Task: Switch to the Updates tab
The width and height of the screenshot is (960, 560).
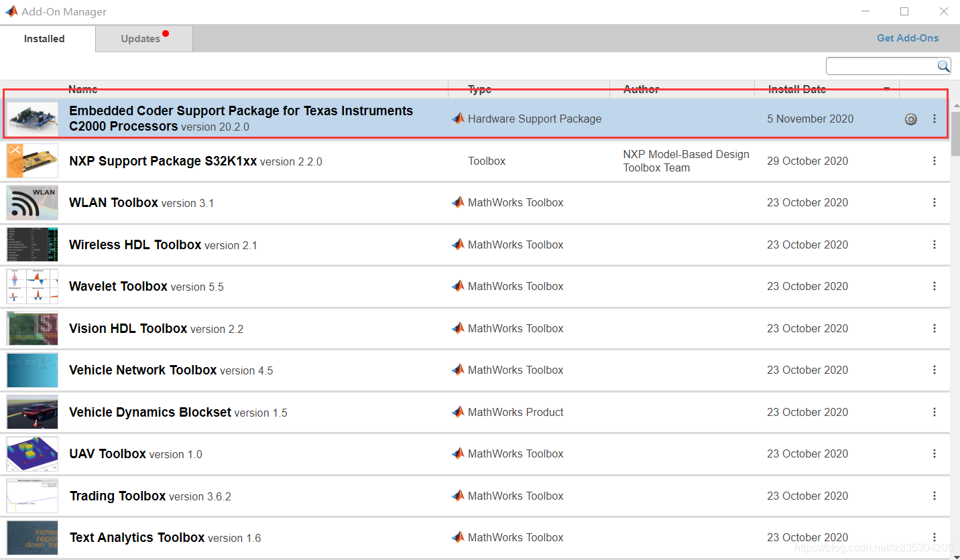Action: coord(141,39)
